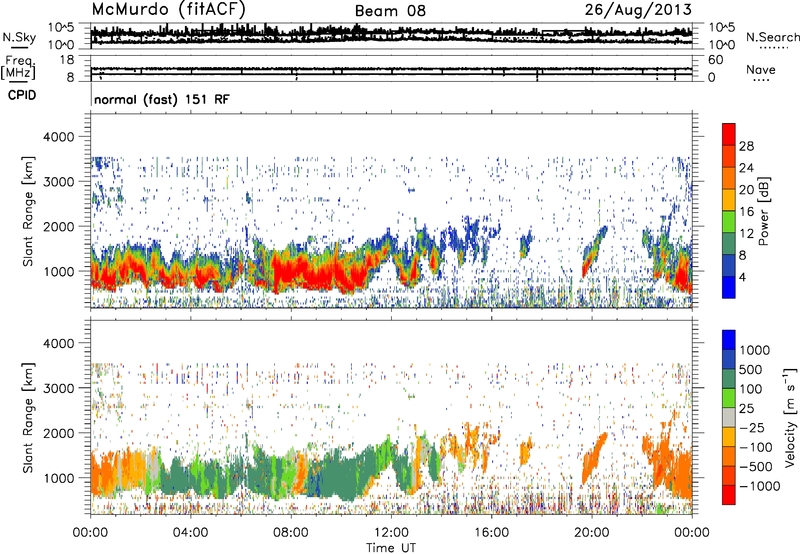Click the McMurdo (fitACF) plot title
Screen dimensions: 800x554
(168, 9)
